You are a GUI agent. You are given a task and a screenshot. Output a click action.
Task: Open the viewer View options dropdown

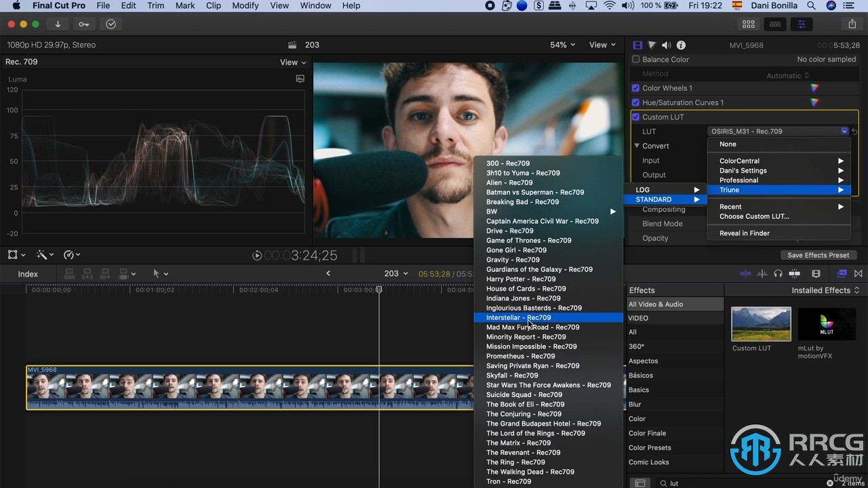pyautogui.click(x=602, y=45)
